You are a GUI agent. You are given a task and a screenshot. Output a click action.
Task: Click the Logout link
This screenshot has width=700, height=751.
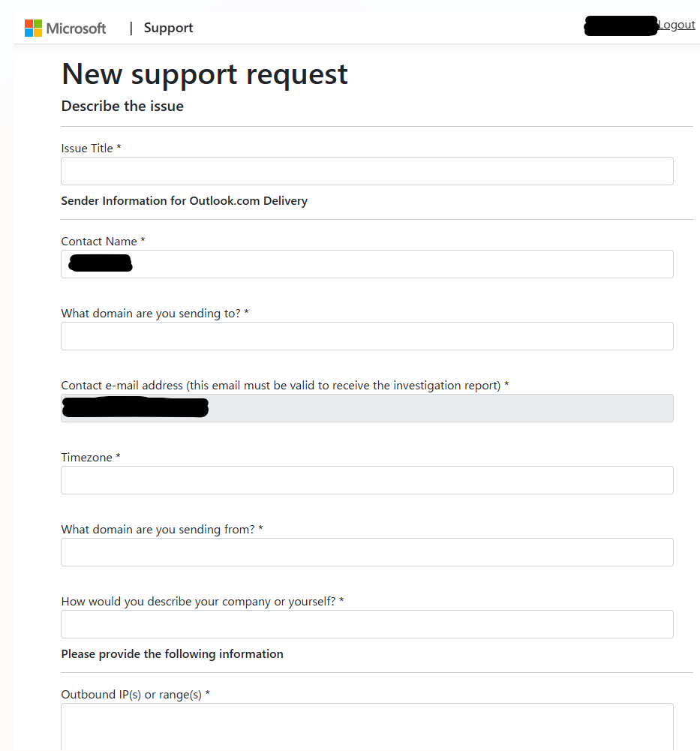point(676,25)
